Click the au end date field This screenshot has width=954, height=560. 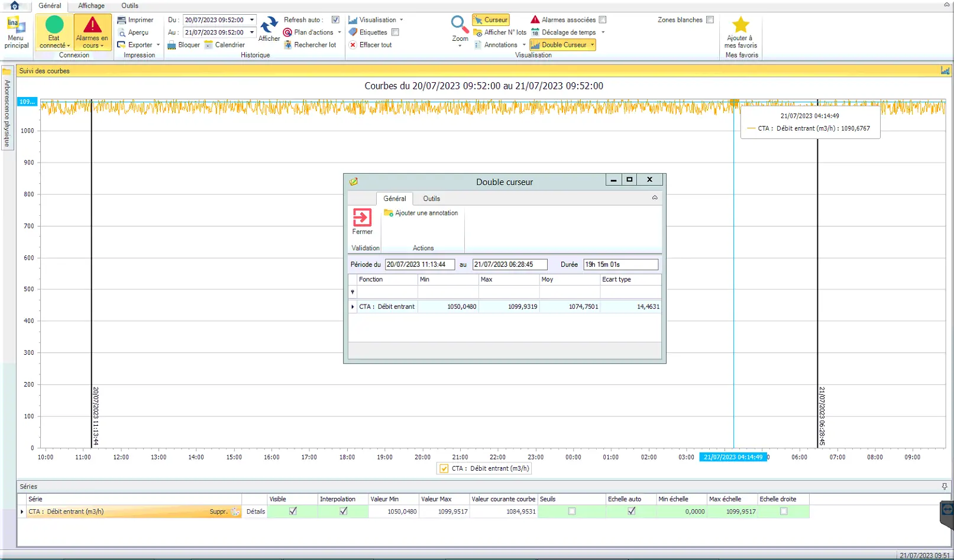tap(510, 265)
